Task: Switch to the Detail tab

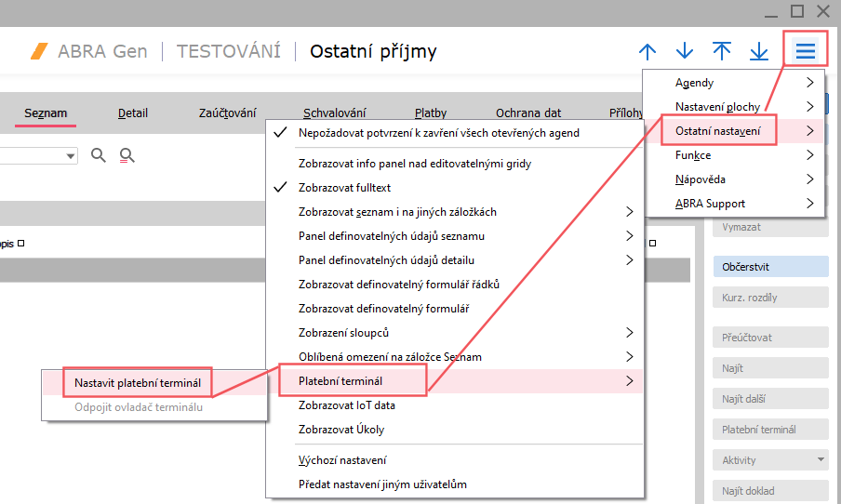Action: point(132,113)
